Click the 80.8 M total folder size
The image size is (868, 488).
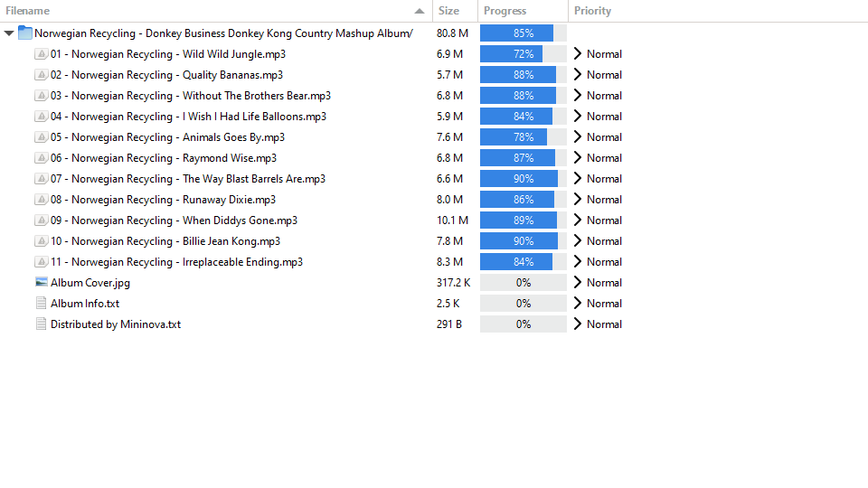[452, 33]
